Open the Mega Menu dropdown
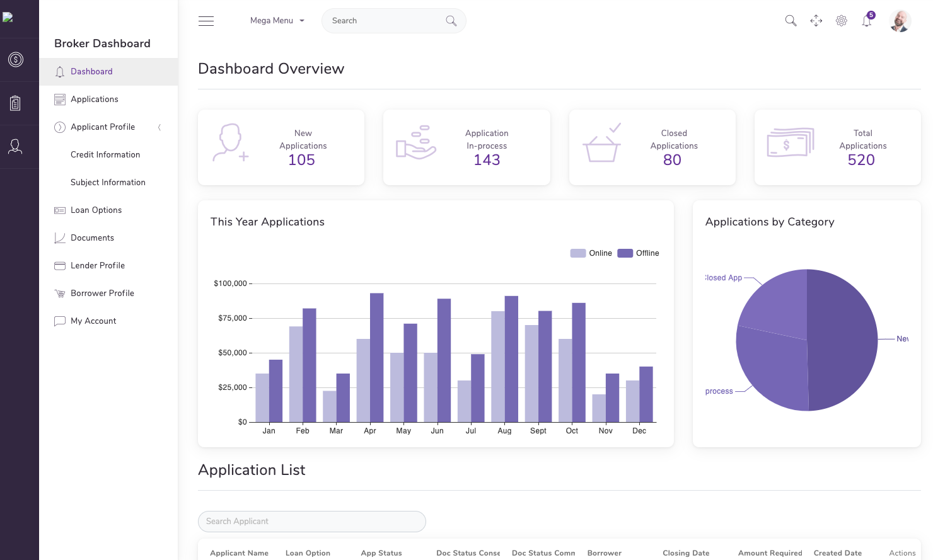 277,21
